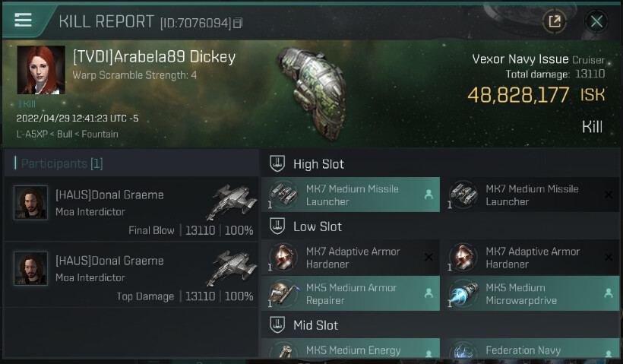
Task: Select the Participants tab
Action: tap(59, 163)
